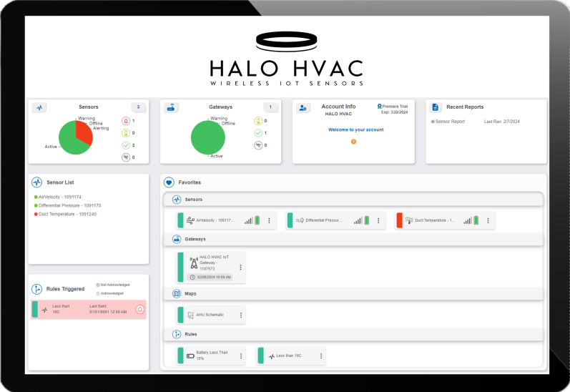Click AirVelocity signal strength icon

(x=249, y=221)
